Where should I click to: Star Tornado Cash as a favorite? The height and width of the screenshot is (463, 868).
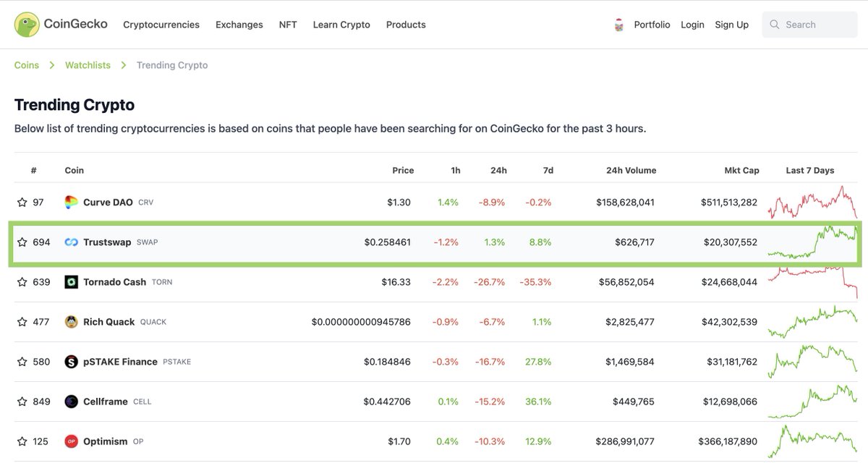[x=22, y=282]
